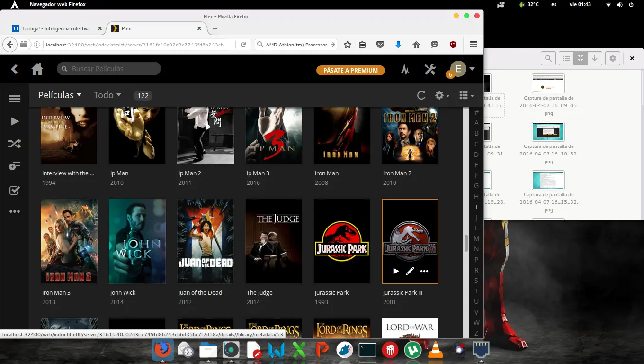Play all via sidebar play icon
Screen dimensions: 644x364
15,121
